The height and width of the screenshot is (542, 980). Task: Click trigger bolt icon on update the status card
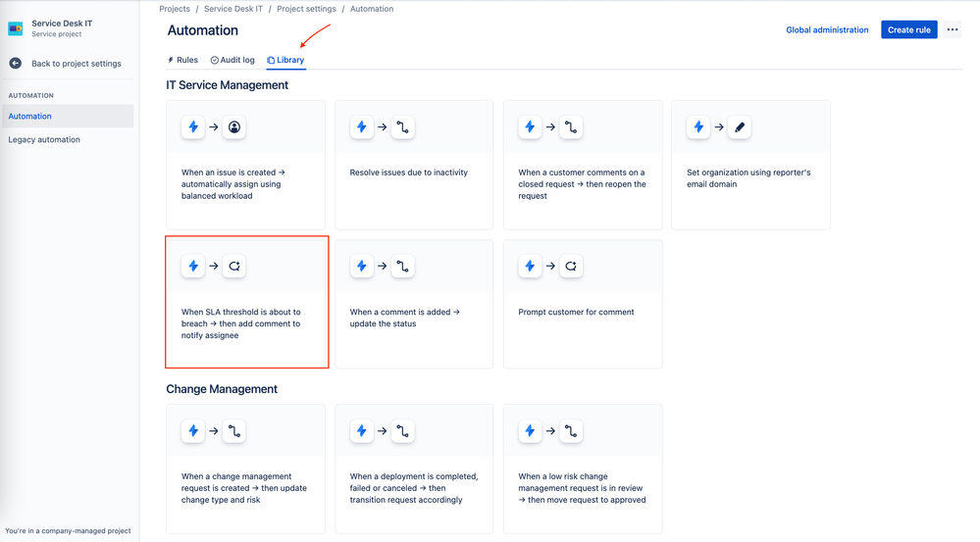click(x=361, y=266)
